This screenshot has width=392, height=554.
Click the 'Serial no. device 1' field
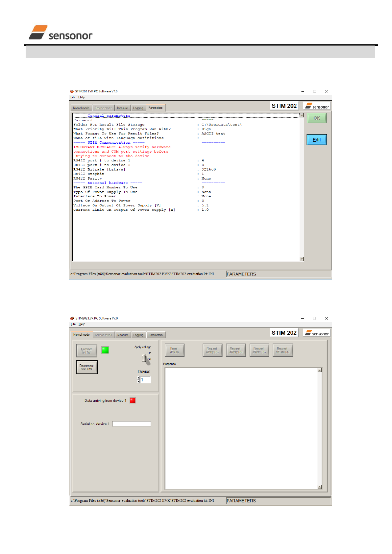point(132,424)
